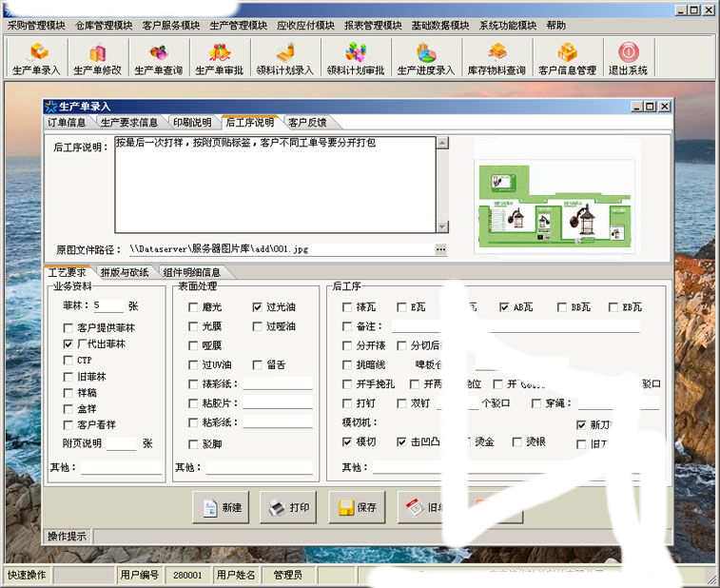Tick the 过哑油 checkbox
The width and height of the screenshot is (720, 588).
pos(257,326)
